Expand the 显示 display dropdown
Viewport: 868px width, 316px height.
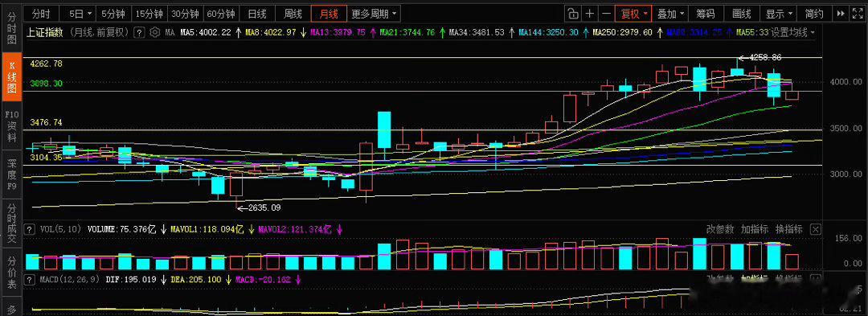tap(780, 14)
